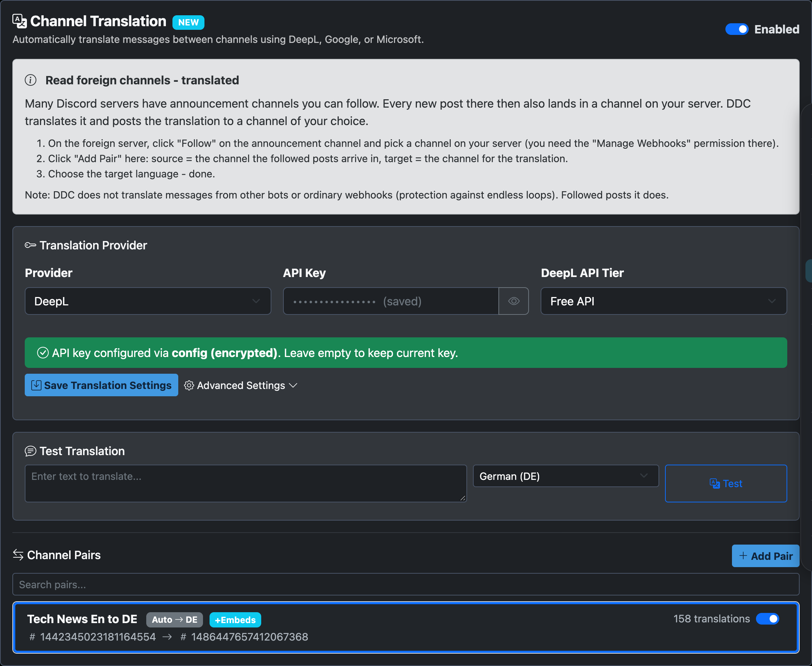The width and height of the screenshot is (812, 666).
Task: Open the Provider dropdown showing DeepL
Action: coord(148,301)
